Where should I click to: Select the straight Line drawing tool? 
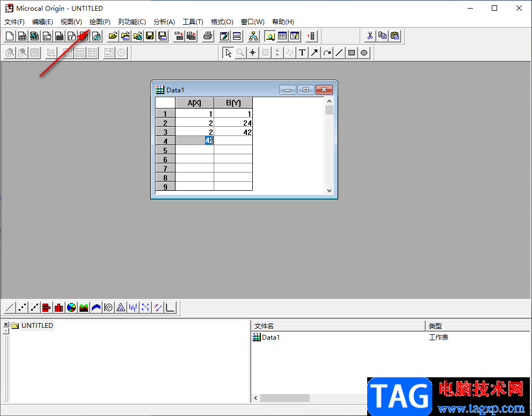click(339, 53)
